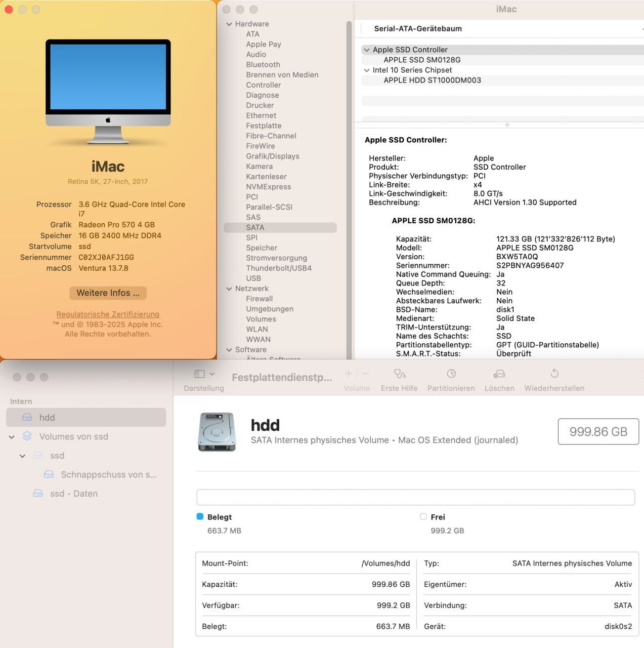644x648 pixels.
Task: Click the Partitionieren pie chart icon
Action: tap(451, 374)
